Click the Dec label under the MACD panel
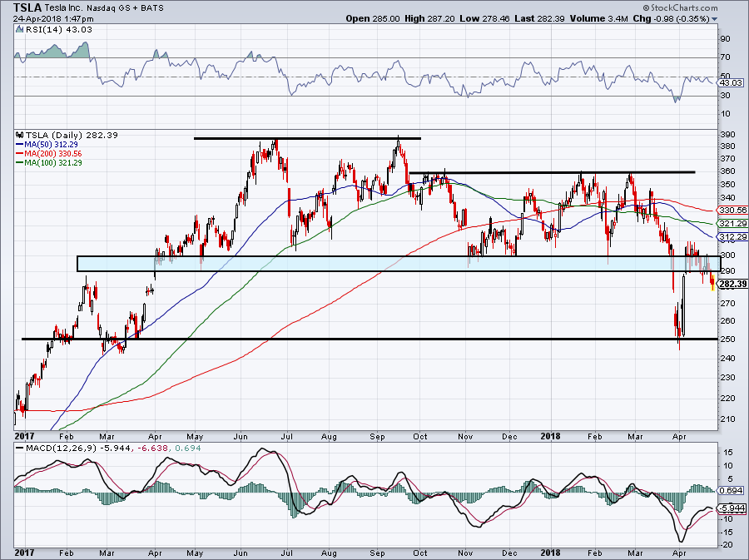749x560 pixels. (x=509, y=553)
